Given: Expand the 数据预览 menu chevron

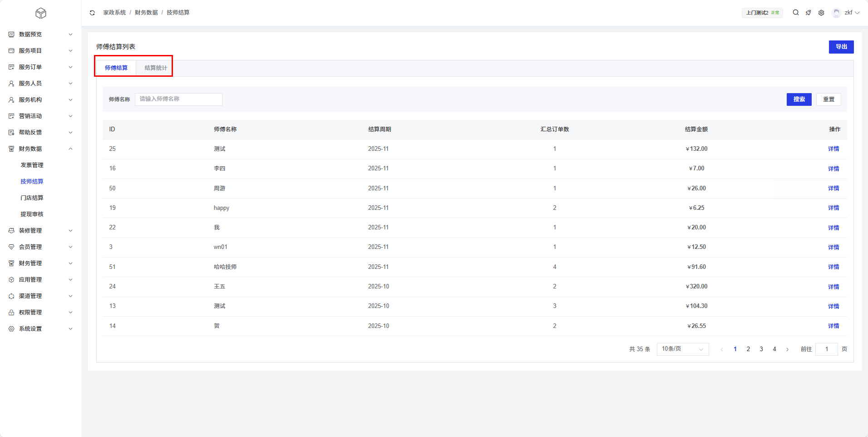Looking at the screenshot, I should pyautogui.click(x=70, y=35).
